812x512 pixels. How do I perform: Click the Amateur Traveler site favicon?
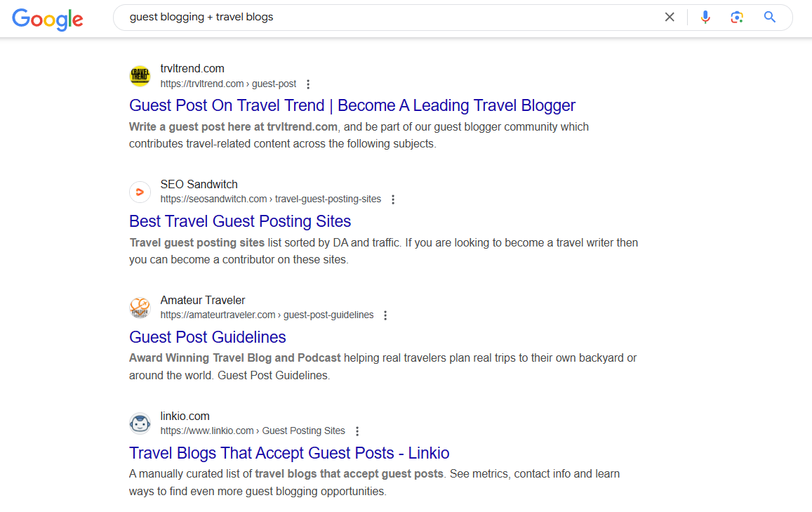(x=140, y=308)
